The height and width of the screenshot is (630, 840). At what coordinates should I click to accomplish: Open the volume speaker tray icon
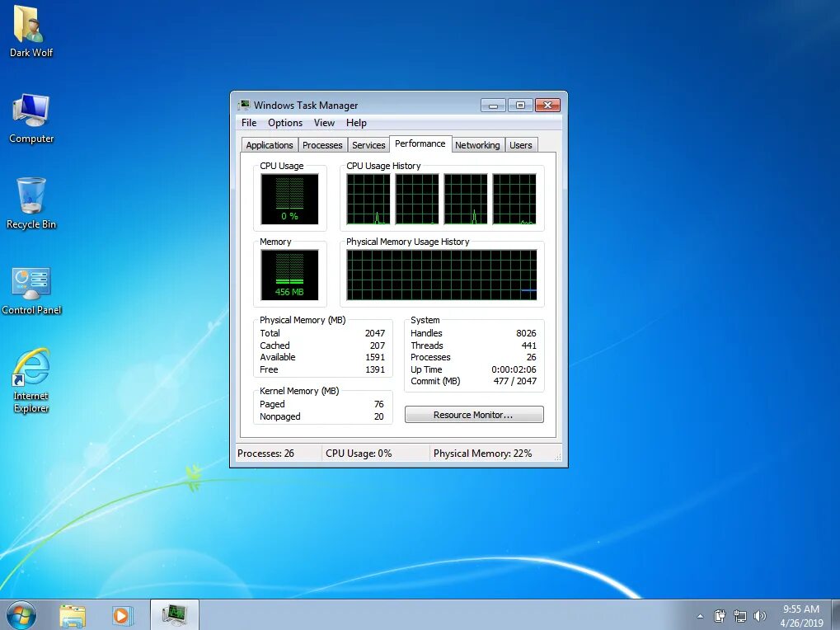click(759, 616)
